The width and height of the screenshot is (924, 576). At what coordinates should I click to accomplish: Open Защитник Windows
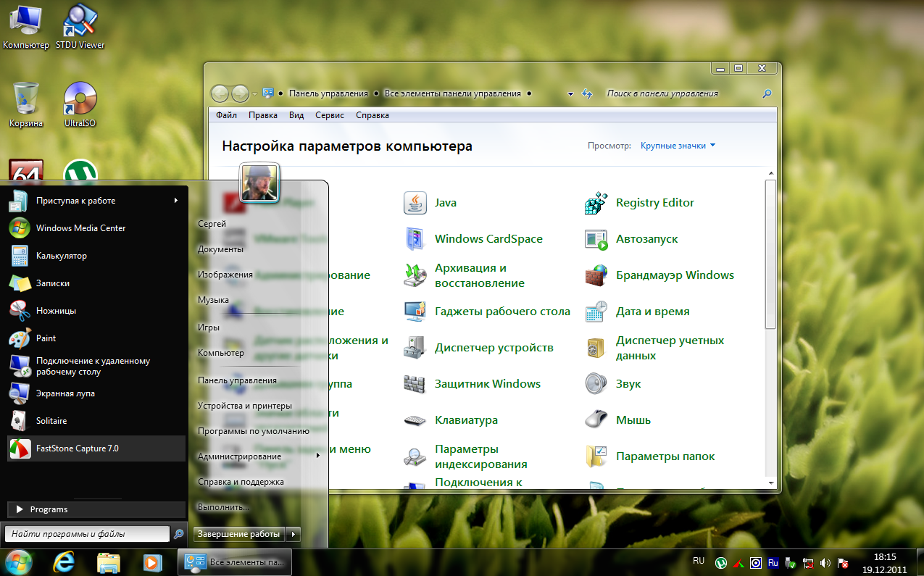pos(473,384)
